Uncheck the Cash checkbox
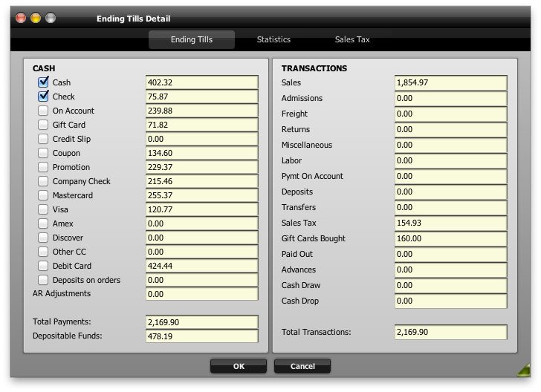541x392 pixels. tap(43, 82)
